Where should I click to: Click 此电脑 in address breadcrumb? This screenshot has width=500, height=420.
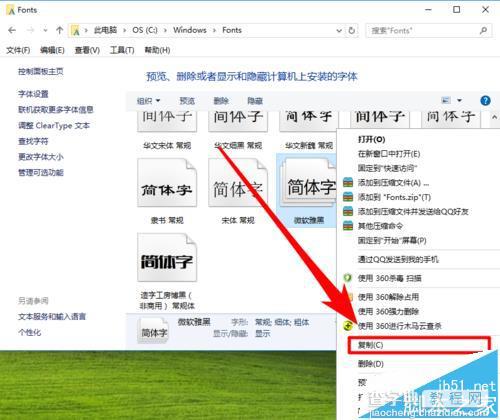coord(105,30)
